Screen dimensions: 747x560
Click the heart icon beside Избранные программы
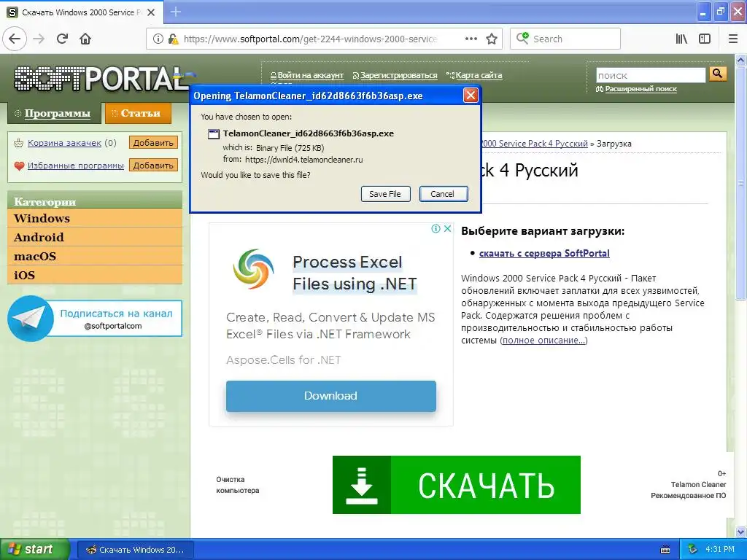19,166
